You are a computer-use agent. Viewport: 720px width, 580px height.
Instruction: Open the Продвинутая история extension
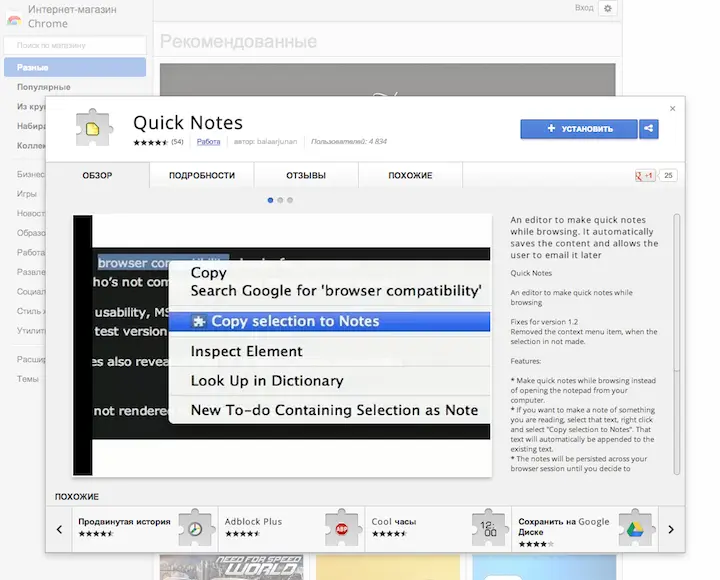145,529
